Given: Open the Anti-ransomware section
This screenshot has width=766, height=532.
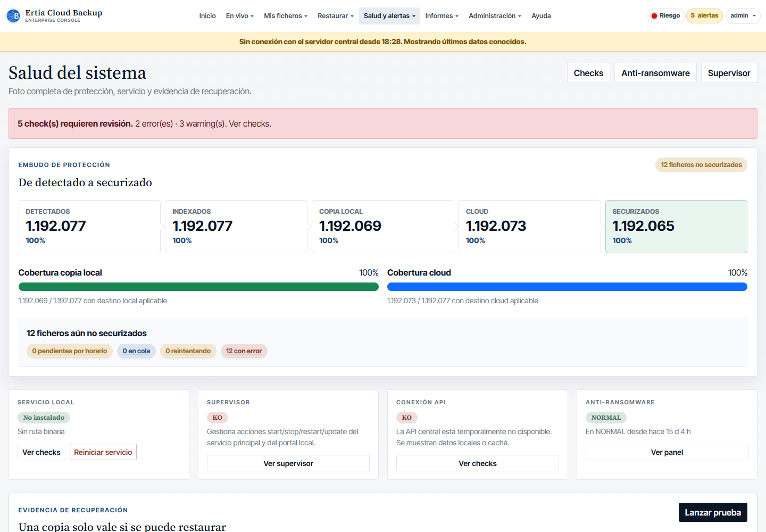Looking at the screenshot, I should pos(655,73).
